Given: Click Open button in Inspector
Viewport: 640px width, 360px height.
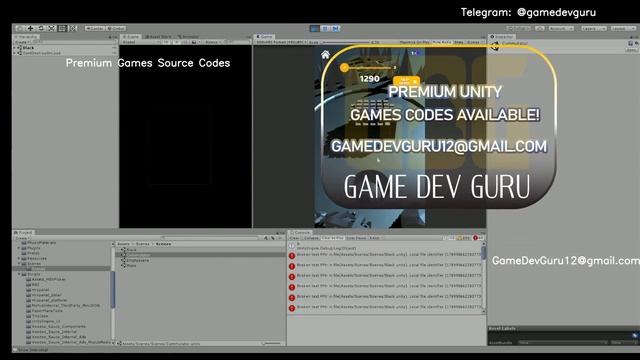Looking at the screenshot, I should coord(631,50).
